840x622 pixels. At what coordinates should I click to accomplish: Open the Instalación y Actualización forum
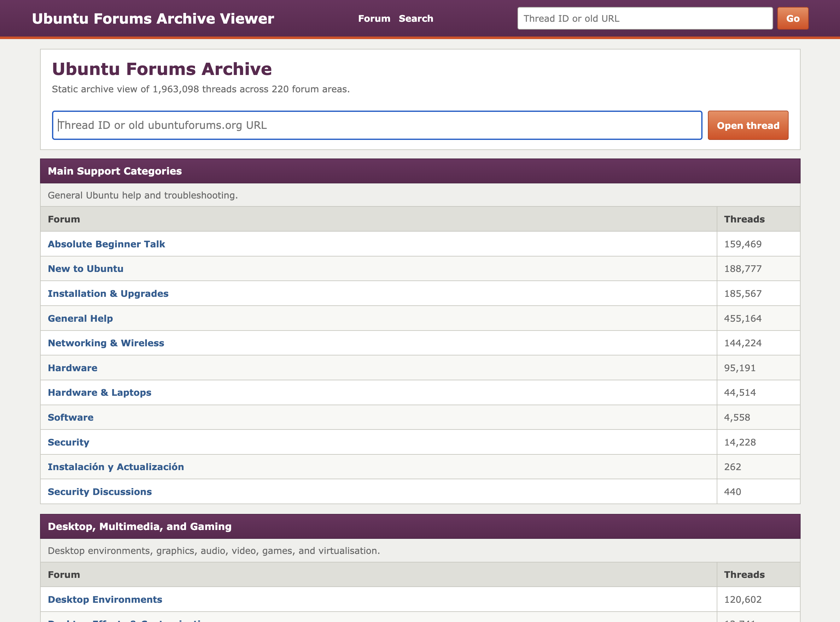(116, 467)
